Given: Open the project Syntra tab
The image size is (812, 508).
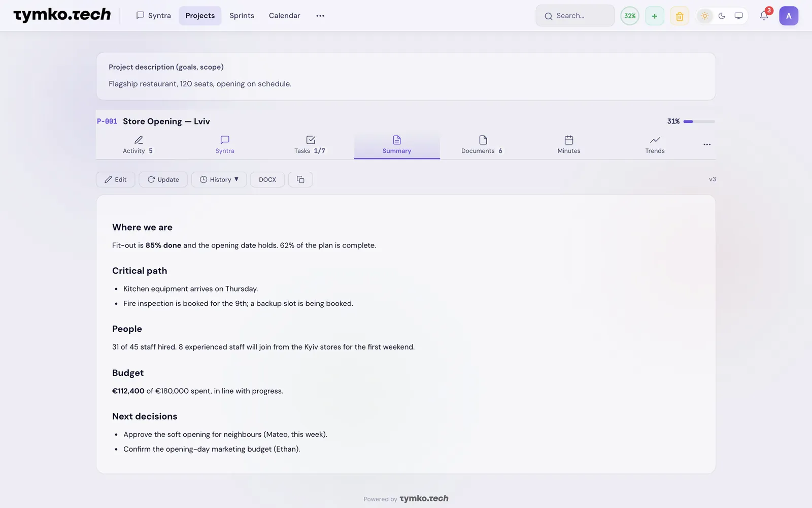Looking at the screenshot, I should (x=225, y=145).
